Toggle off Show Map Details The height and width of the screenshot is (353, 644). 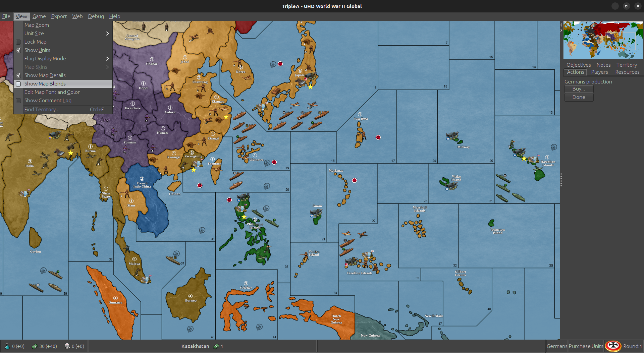pyautogui.click(x=18, y=75)
